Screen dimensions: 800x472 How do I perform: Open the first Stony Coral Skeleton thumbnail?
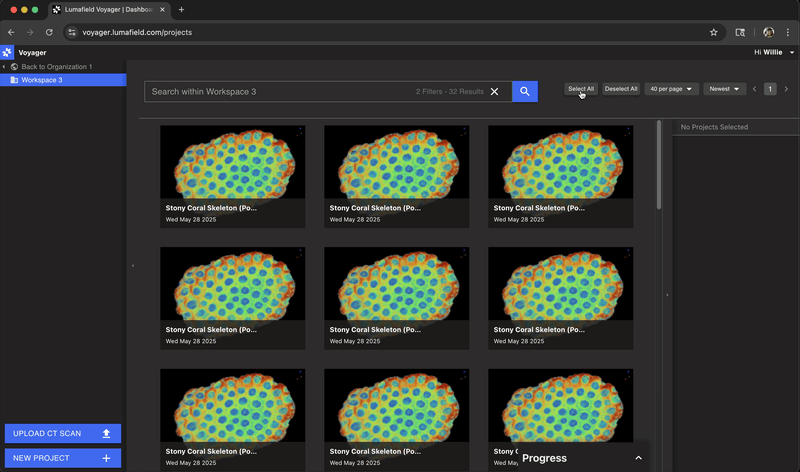[233, 162]
